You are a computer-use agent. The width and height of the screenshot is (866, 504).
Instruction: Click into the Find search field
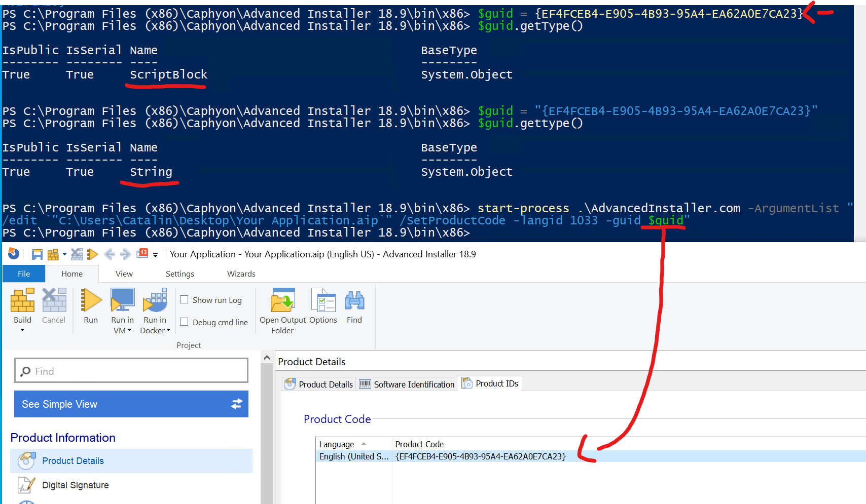131,371
